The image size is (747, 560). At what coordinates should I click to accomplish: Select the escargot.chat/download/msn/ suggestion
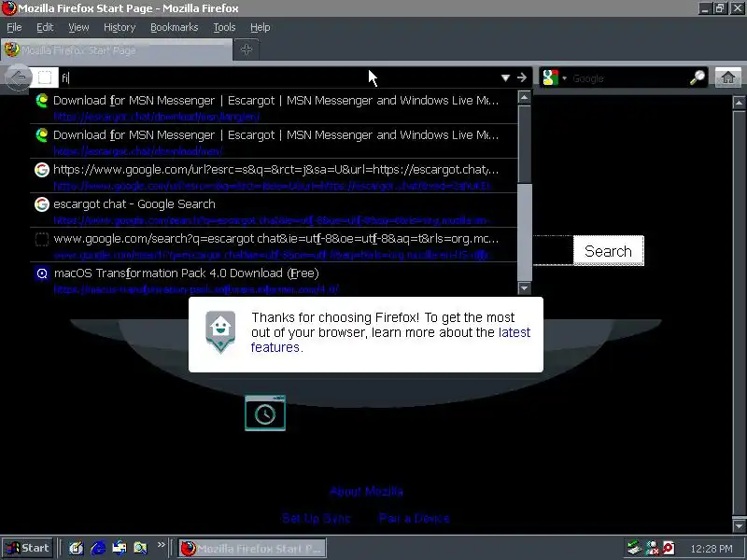pos(274,142)
